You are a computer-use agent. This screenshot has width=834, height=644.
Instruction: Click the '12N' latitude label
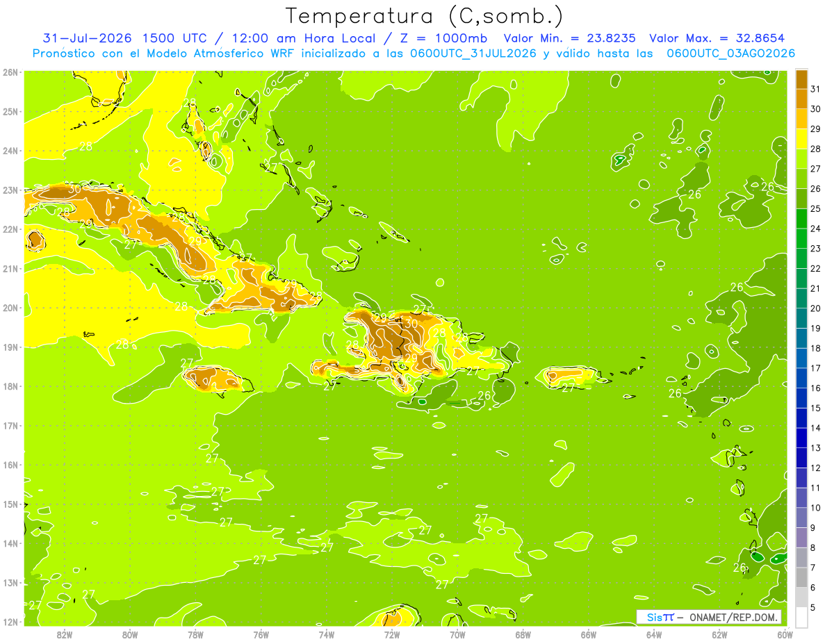(x=10, y=622)
